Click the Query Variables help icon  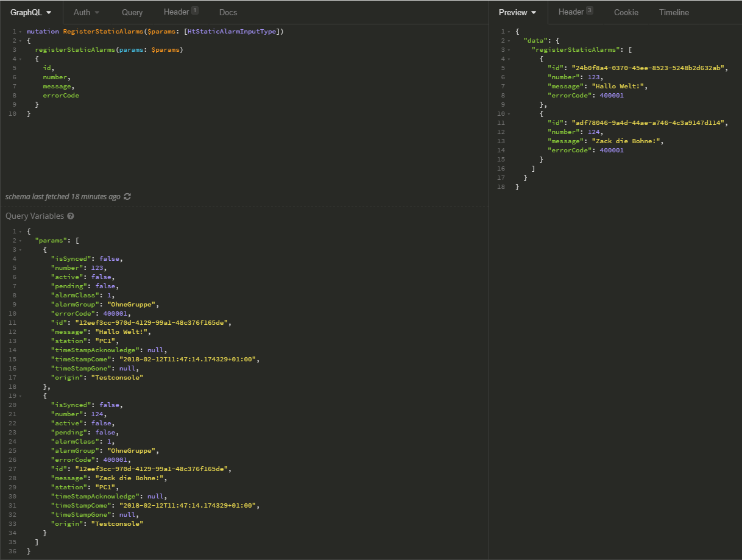(71, 216)
